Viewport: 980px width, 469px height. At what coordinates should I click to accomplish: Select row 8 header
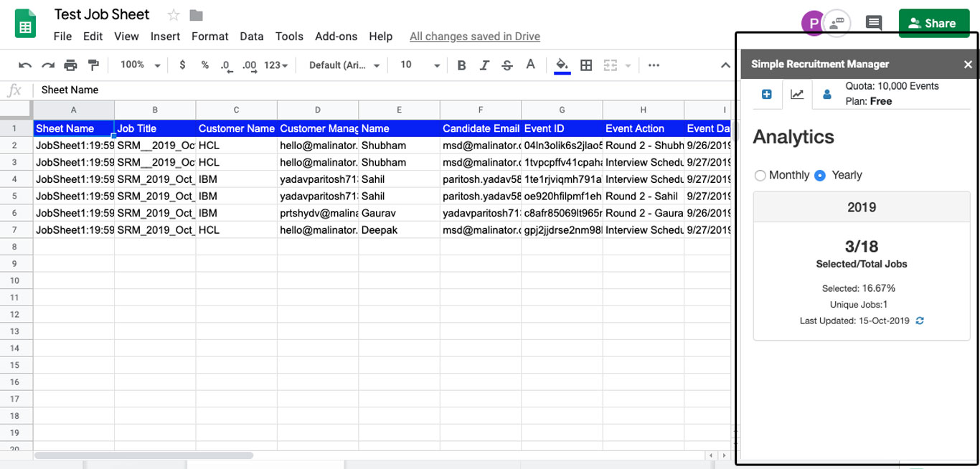(x=16, y=247)
